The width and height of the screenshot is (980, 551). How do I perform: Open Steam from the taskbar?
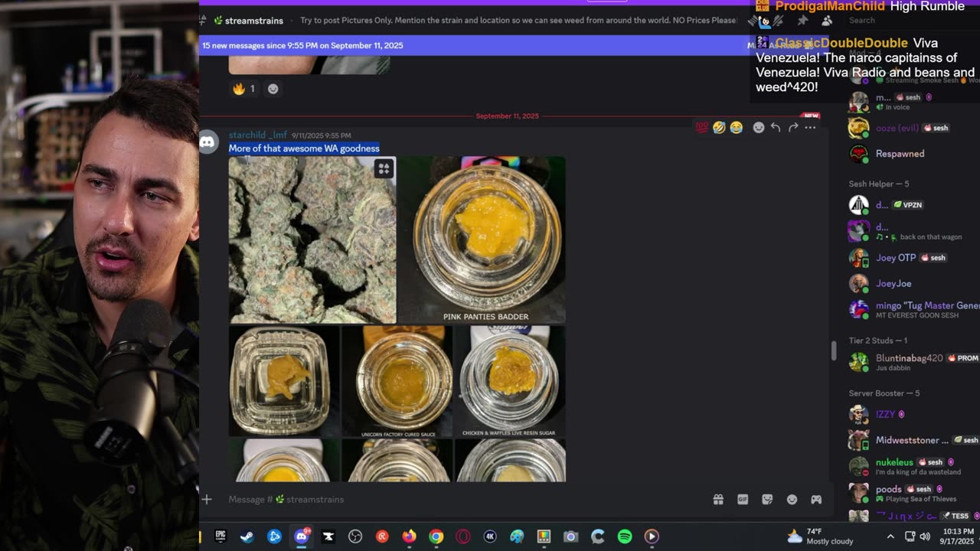click(x=247, y=536)
